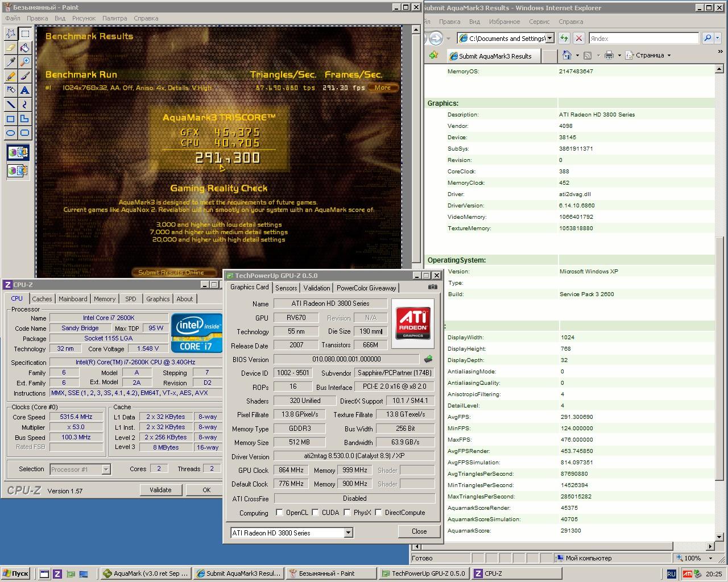
Task: Click the Home icon in IE toolbar
Action: pos(566,55)
